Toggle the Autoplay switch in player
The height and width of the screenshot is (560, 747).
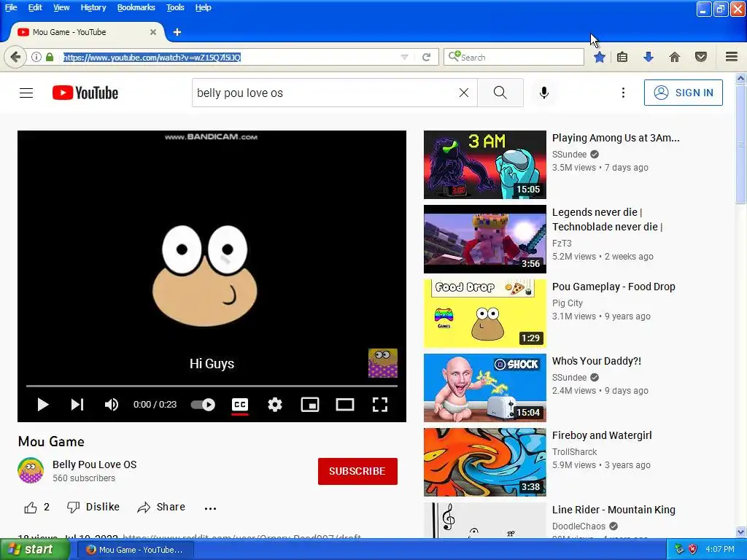point(203,405)
